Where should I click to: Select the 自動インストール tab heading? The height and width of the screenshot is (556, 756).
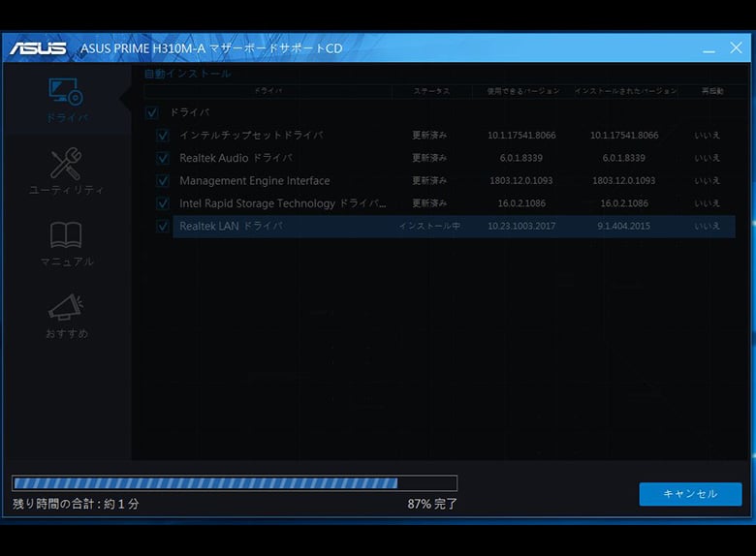(x=188, y=74)
